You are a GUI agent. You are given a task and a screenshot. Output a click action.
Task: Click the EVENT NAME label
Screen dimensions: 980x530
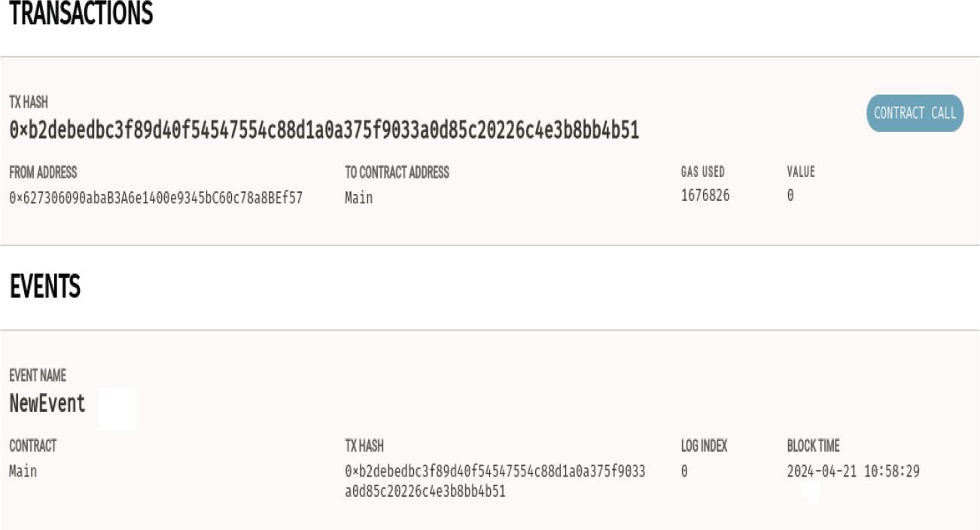point(38,375)
